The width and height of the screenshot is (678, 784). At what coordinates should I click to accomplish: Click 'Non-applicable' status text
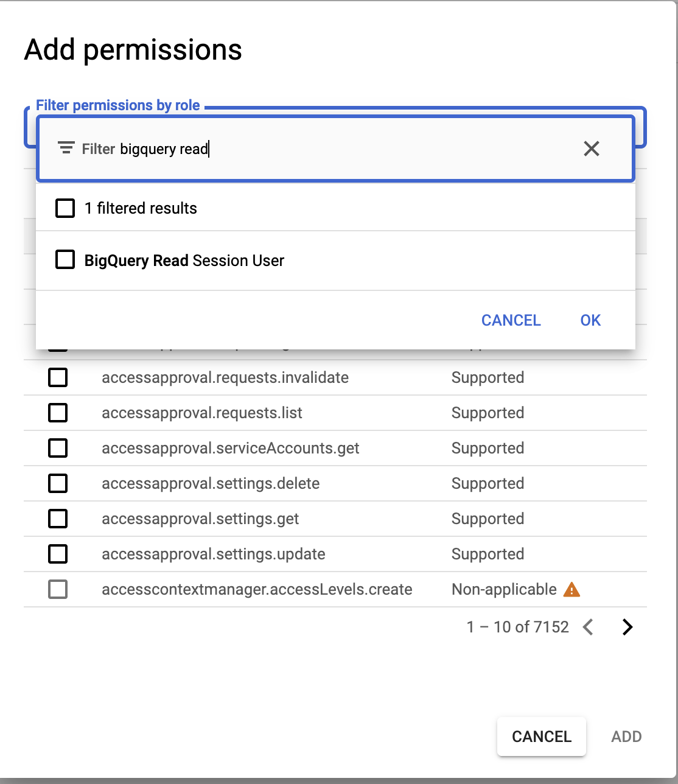coord(504,589)
